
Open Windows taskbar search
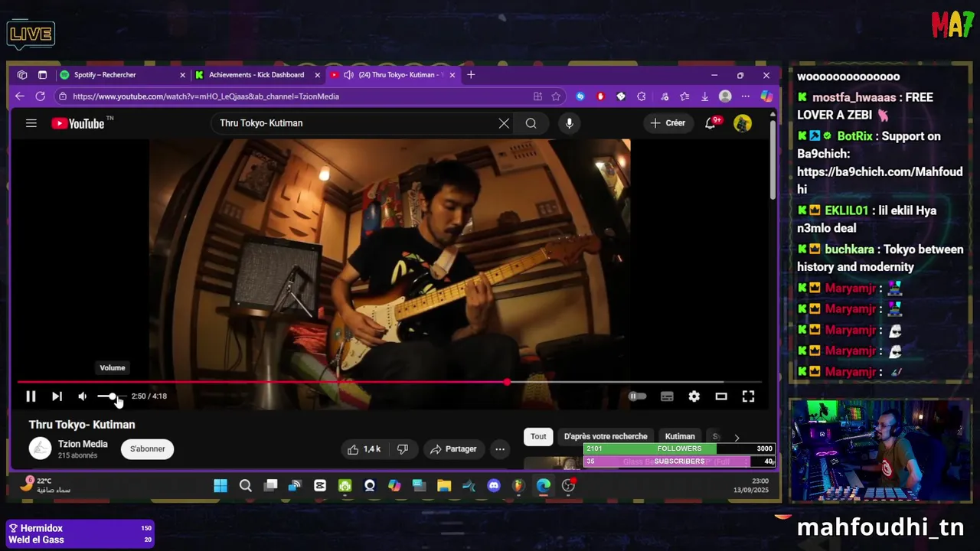(x=246, y=486)
